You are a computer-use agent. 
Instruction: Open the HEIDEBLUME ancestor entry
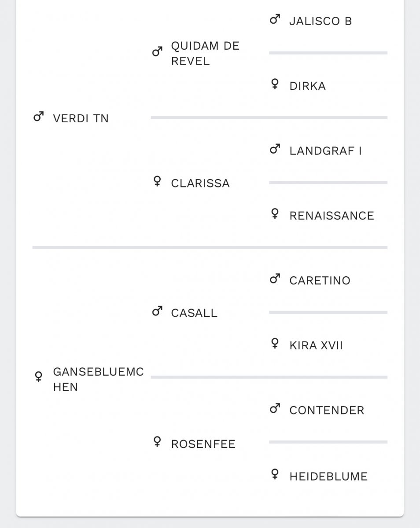coord(328,476)
